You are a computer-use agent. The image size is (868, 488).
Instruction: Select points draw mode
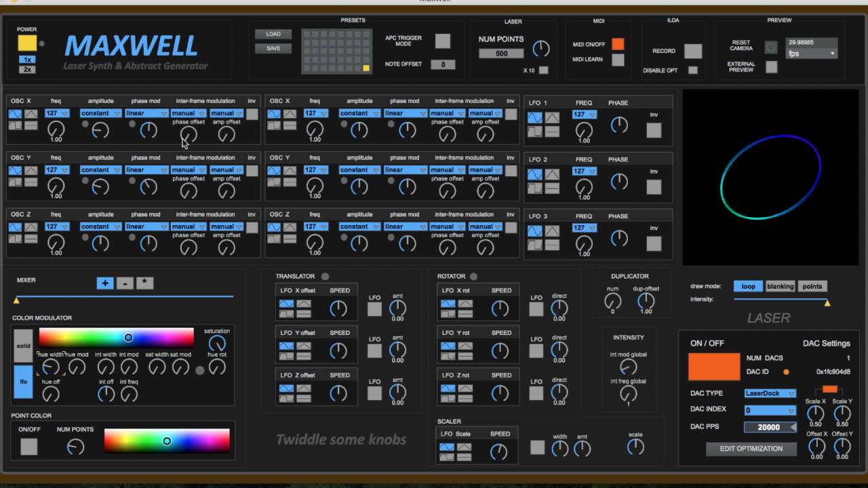(x=812, y=286)
